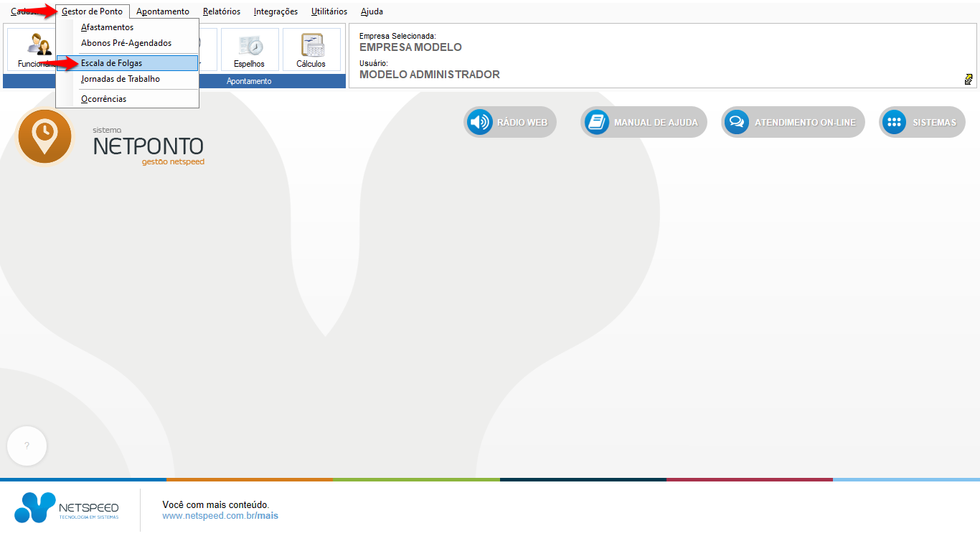Open the Funcionários toolbar icon
Screen dimensions: 980x536
tap(32, 50)
